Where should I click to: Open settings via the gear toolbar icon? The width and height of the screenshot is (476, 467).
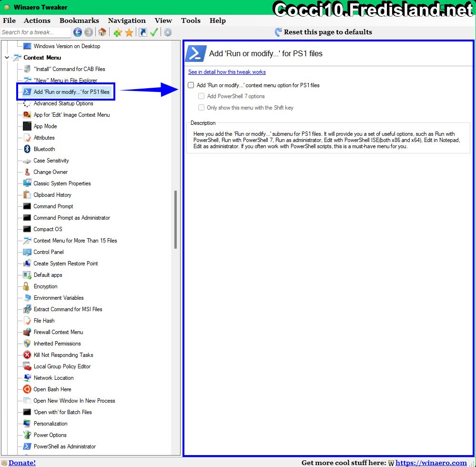(168, 32)
